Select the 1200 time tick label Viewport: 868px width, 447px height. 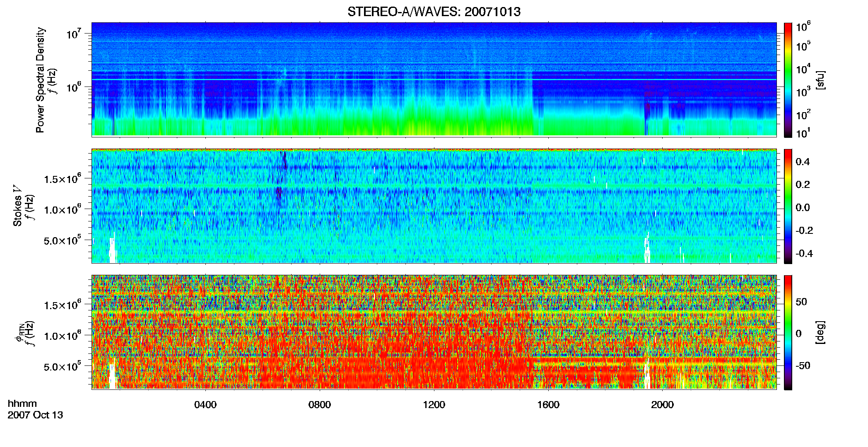coord(434,405)
